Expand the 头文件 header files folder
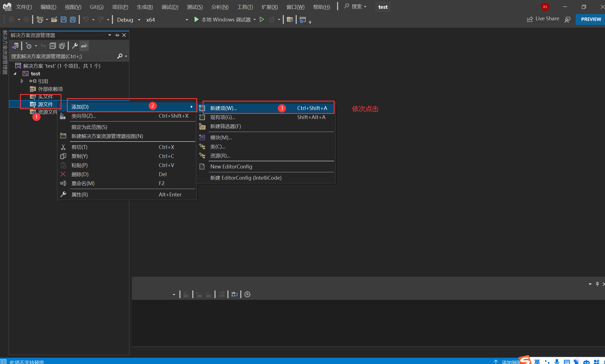 coord(46,96)
